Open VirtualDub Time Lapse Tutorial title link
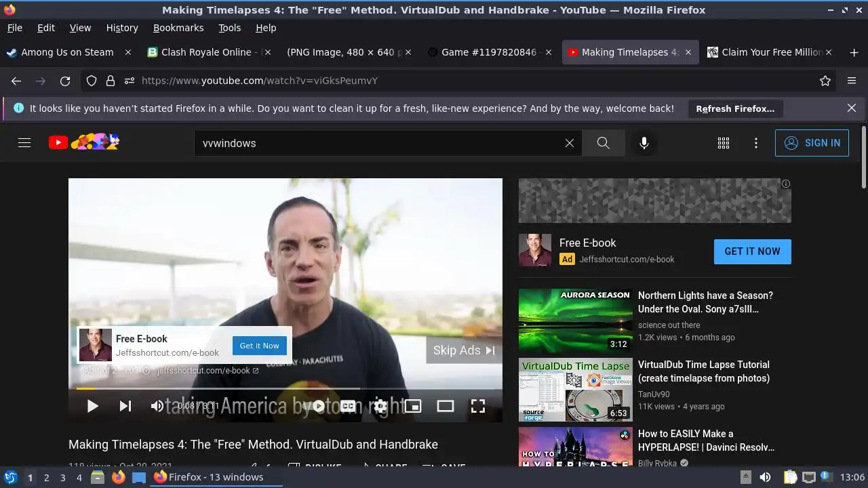The width and height of the screenshot is (868, 488). coord(704,371)
